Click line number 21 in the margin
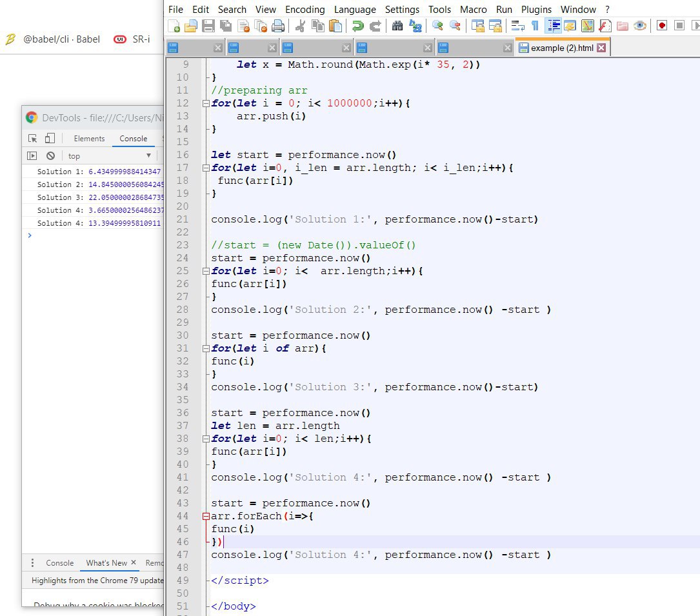Screen dimensions: 700x616 coord(182,219)
